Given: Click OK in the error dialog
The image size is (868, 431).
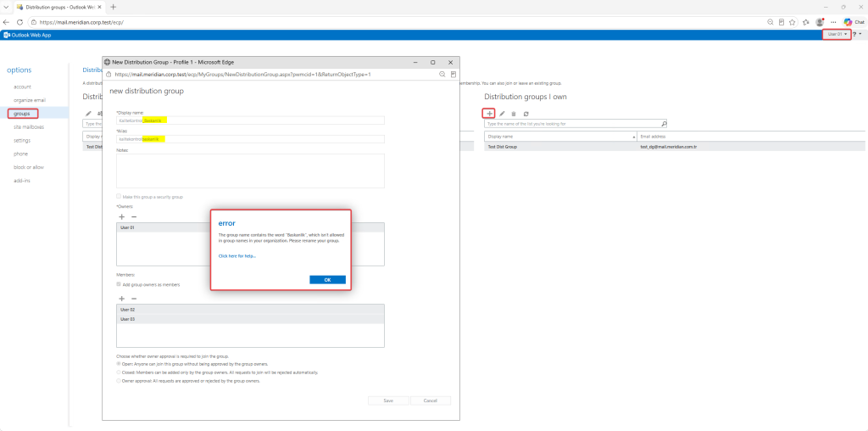Looking at the screenshot, I should point(328,280).
